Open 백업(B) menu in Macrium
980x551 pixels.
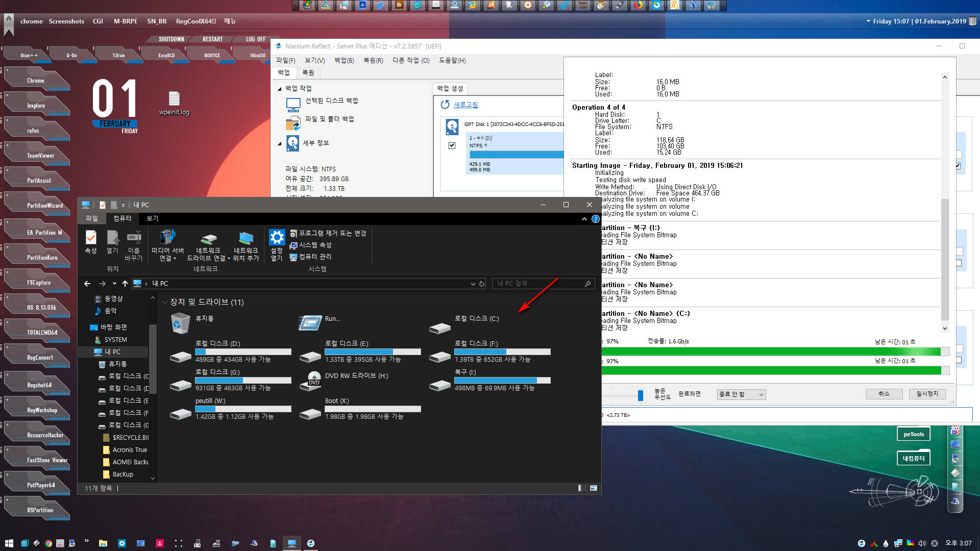point(344,60)
